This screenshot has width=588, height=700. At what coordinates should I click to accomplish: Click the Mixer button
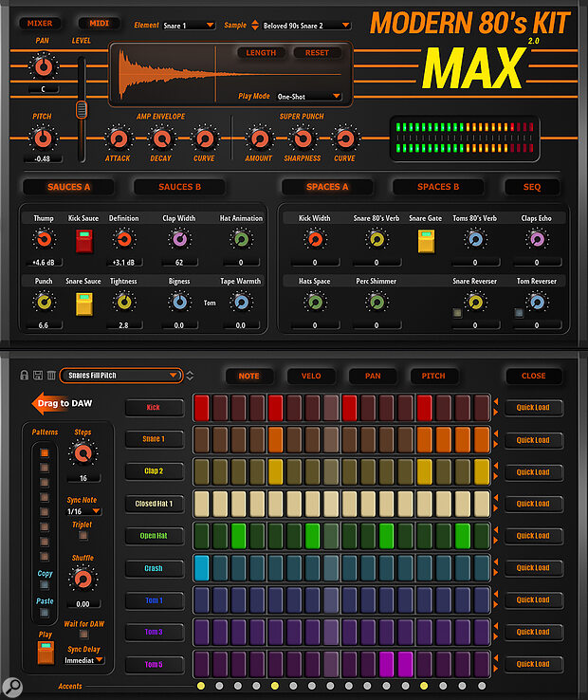coord(40,23)
